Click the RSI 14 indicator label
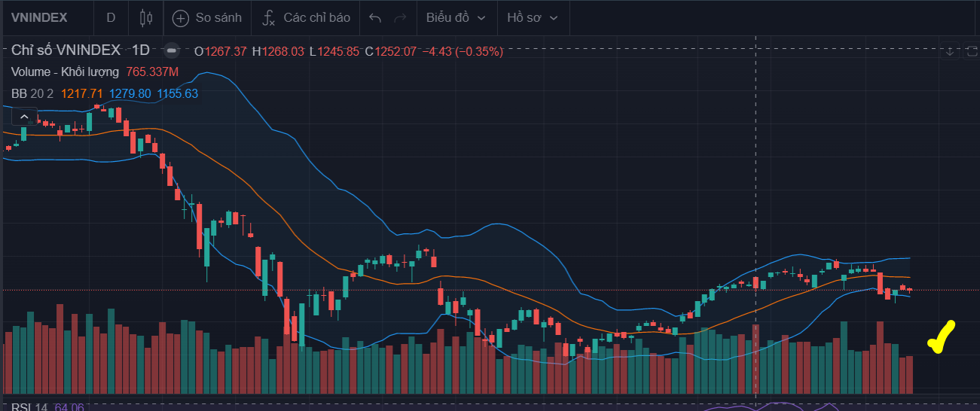Screen dimensions: 980x411 point(29,407)
